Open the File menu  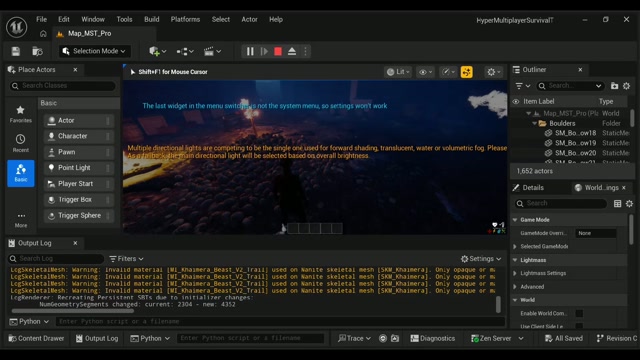(41, 19)
